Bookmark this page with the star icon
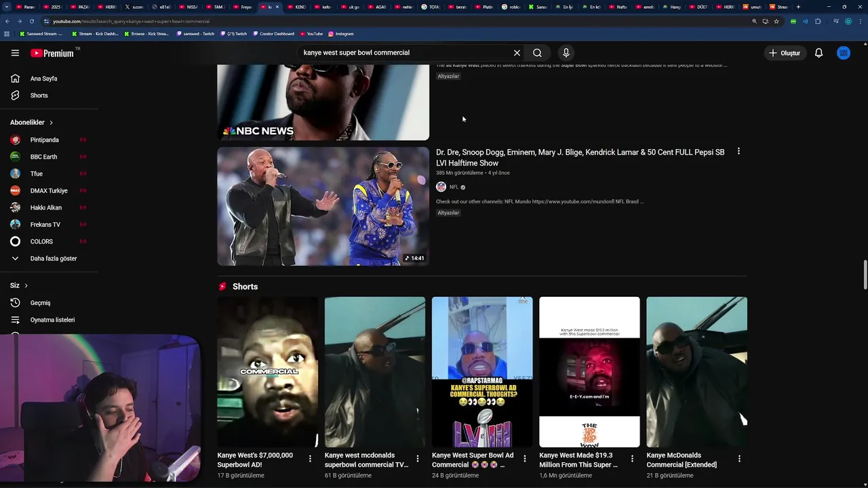The height and width of the screenshot is (488, 868). pyautogui.click(x=776, y=21)
